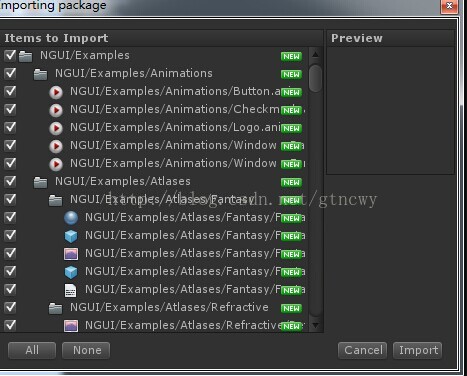Uncheck the NGUI/Examples/Animations folder checkbox
467x376 pixels.
[x=10, y=73]
